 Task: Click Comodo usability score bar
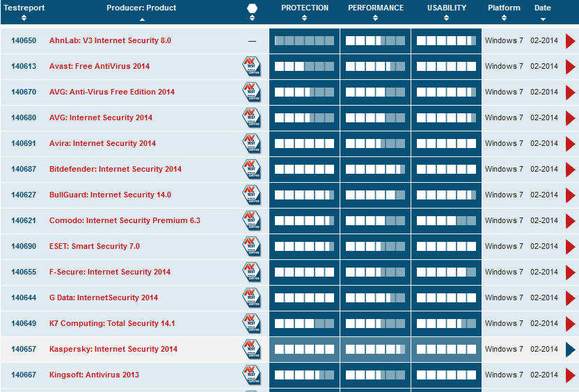tap(446, 220)
